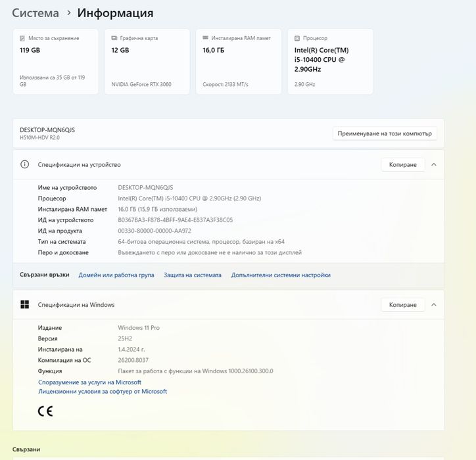Click the Спецификации на Windows header text
476x460 pixels.
[x=76, y=305]
